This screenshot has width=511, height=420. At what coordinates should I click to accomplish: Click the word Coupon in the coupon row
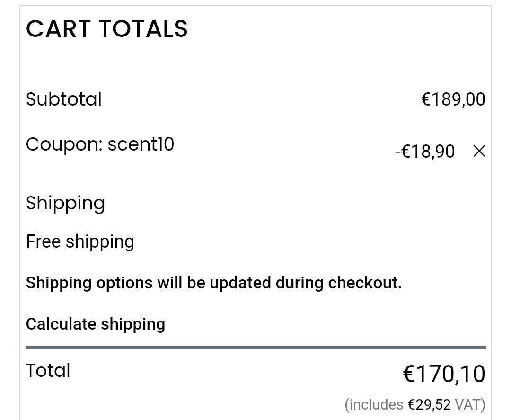point(62,144)
